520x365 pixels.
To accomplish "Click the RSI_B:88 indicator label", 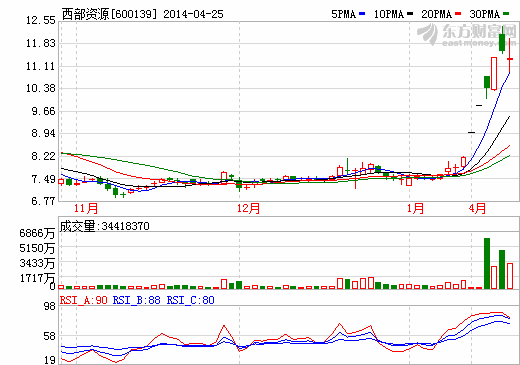I will tap(137, 300).
